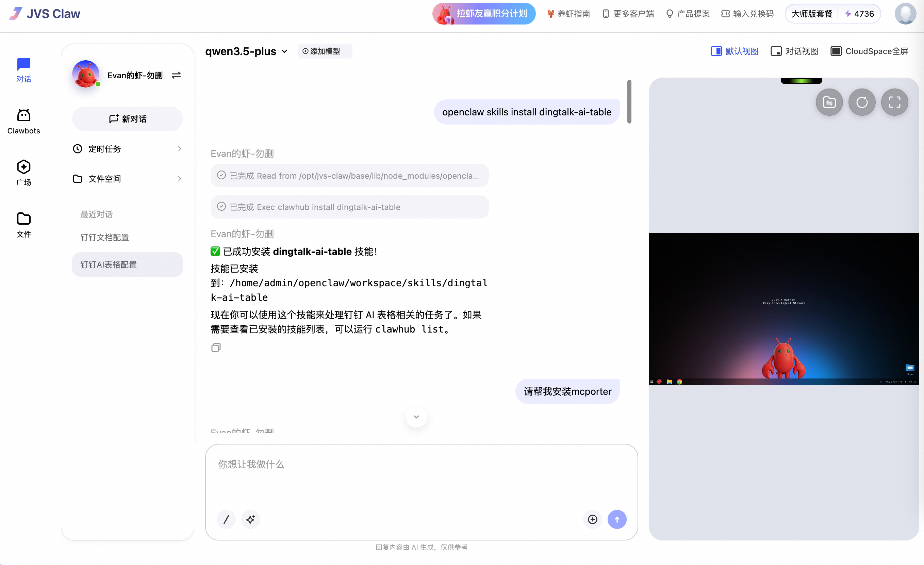
Task: Open the 对话 chat section in sidebar
Action: [x=23, y=70]
